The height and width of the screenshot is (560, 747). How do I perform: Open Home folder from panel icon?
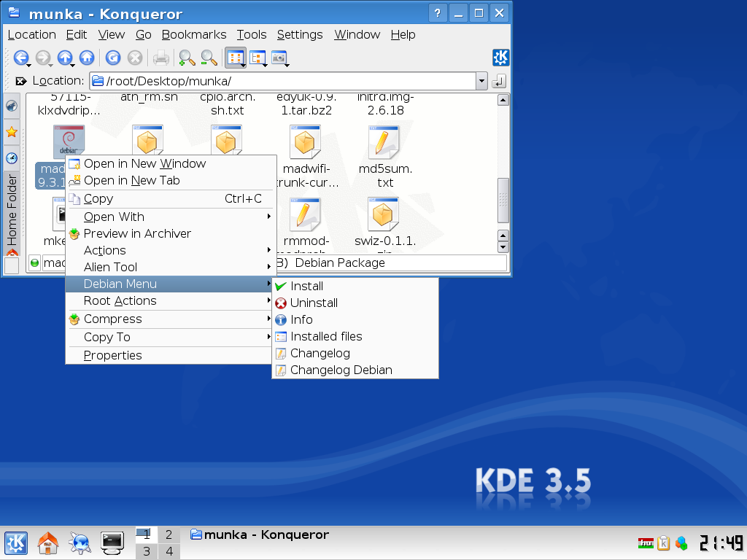click(48, 542)
